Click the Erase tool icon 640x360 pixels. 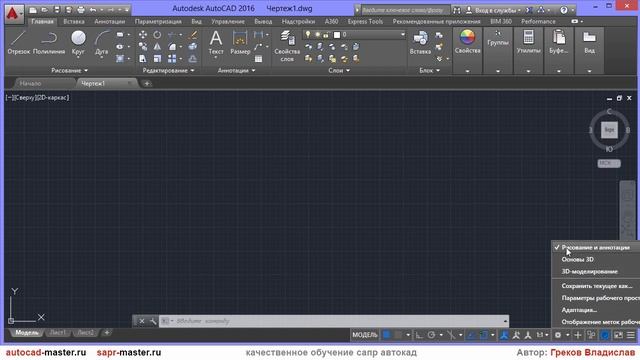193,35
